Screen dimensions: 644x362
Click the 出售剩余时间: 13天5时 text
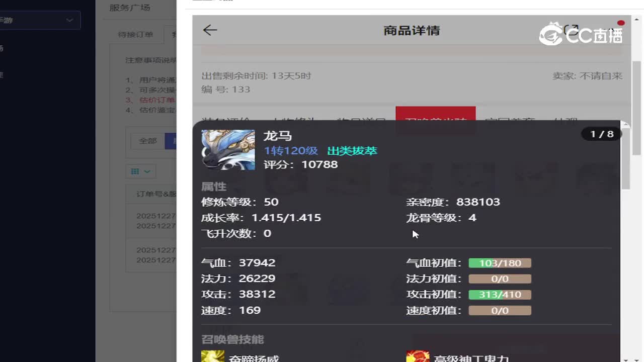click(257, 76)
